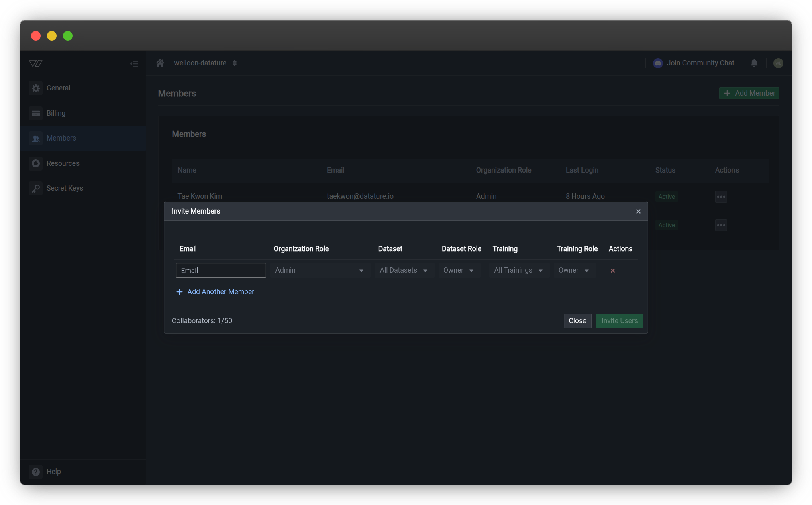Close the Invite Members dialog with X
812x505 pixels.
coord(638,211)
